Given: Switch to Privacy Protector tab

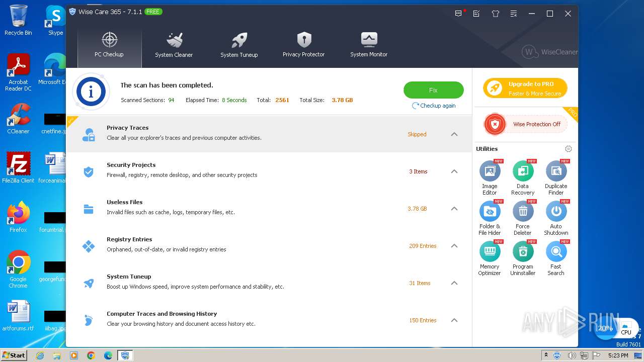Looking at the screenshot, I should tap(303, 45).
